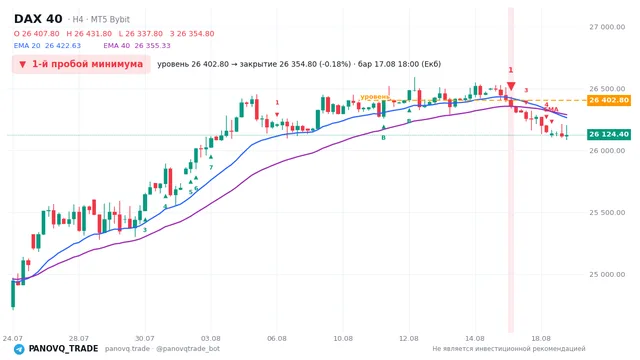Image resolution: width=640 pixels, height=360 pixels.
Task: Click the orange 26 402.80 level price tag
Action: coord(609,100)
